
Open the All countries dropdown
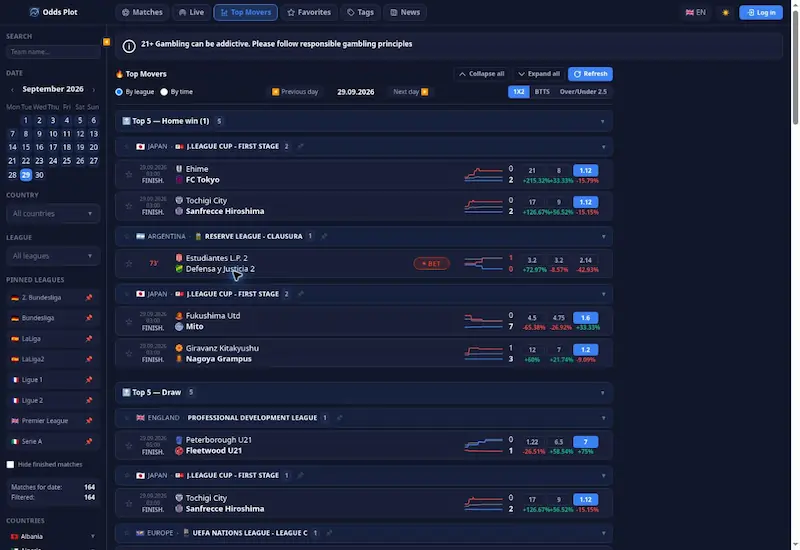click(53, 214)
